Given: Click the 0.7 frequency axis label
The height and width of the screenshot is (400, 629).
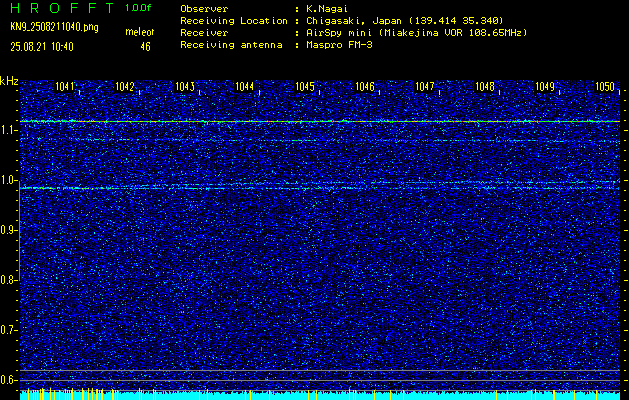Looking at the screenshot, I should [7, 330].
